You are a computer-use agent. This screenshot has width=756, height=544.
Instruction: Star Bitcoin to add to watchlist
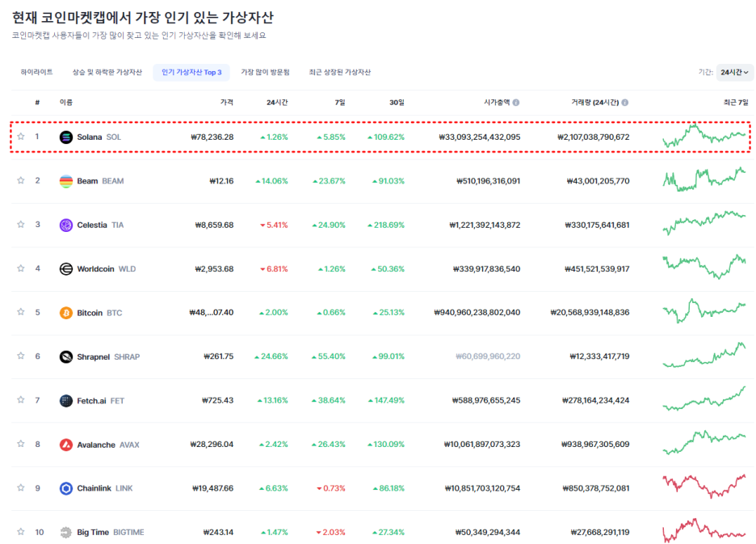click(21, 312)
